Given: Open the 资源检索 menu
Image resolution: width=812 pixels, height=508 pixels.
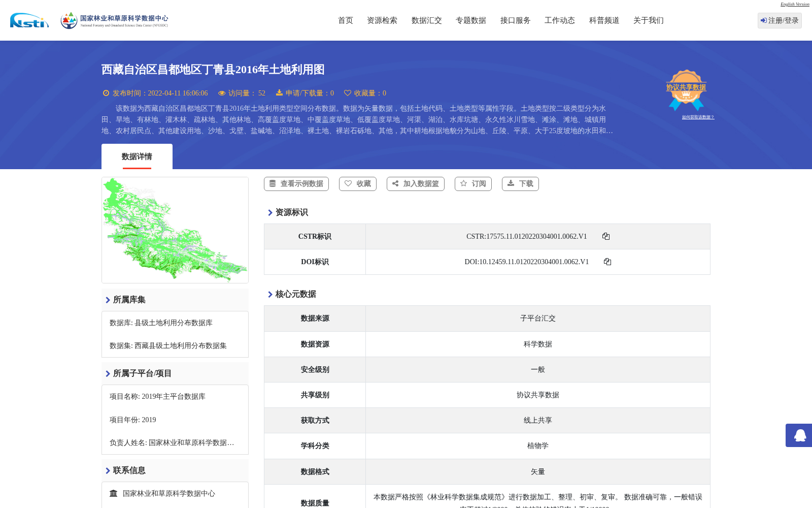Looking at the screenshot, I should point(382,20).
